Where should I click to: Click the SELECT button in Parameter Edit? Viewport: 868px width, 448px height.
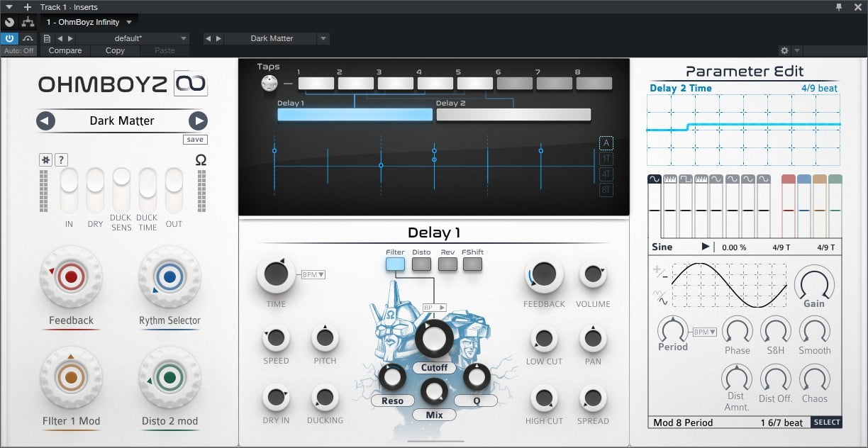(x=827, y=422)
